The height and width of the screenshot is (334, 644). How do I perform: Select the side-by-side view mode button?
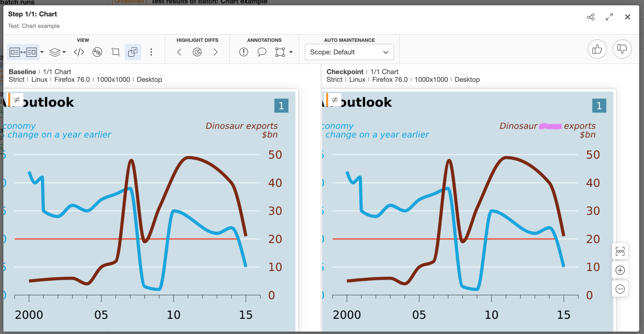click(x=23, y=52)
